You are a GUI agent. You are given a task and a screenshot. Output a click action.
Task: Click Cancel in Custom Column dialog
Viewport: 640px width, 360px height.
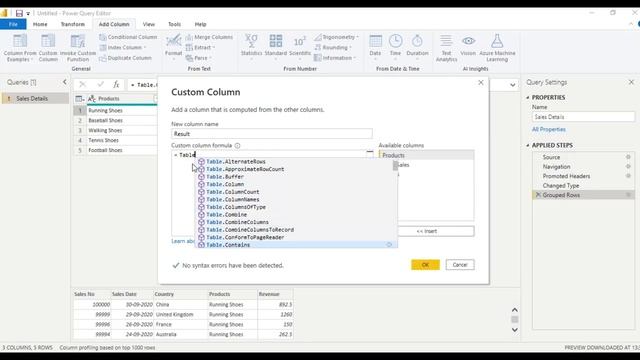(x=460, y=265)
